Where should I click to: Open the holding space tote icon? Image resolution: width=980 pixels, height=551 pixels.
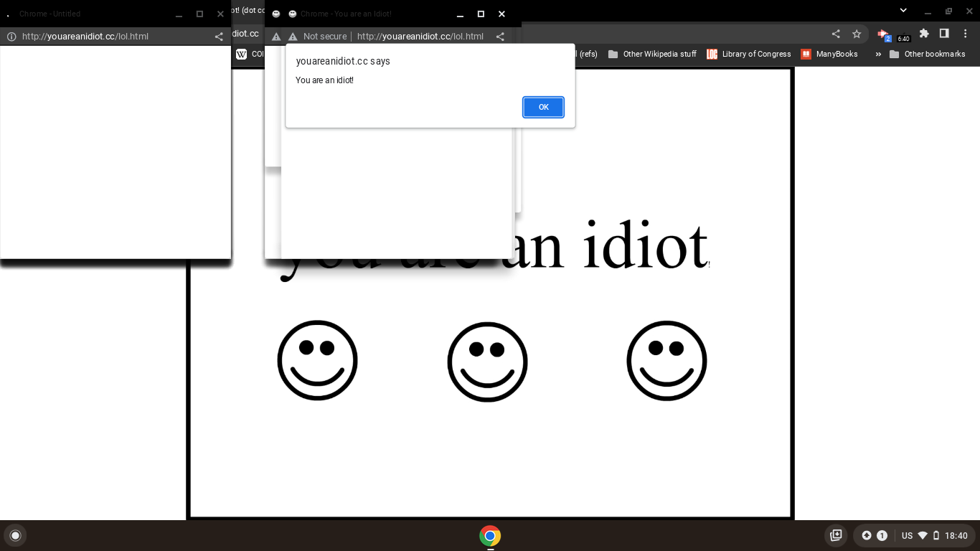(x=836, y=535)
